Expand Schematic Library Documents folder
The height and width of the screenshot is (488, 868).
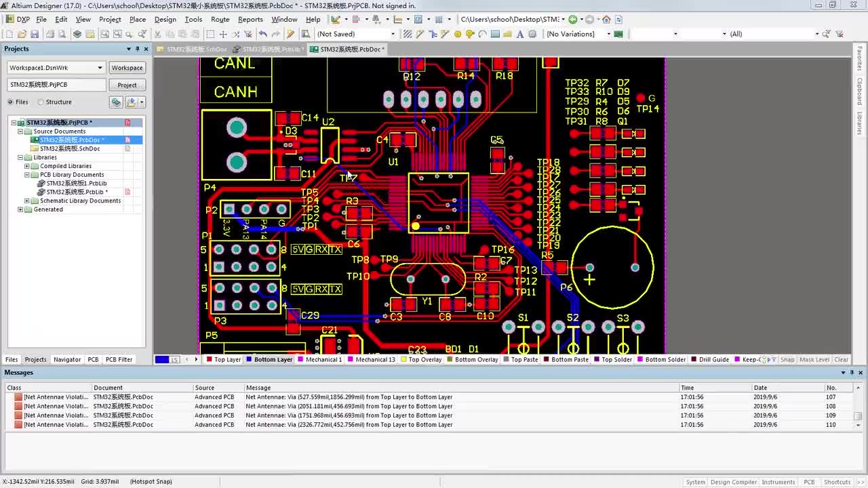click(27, 201)
